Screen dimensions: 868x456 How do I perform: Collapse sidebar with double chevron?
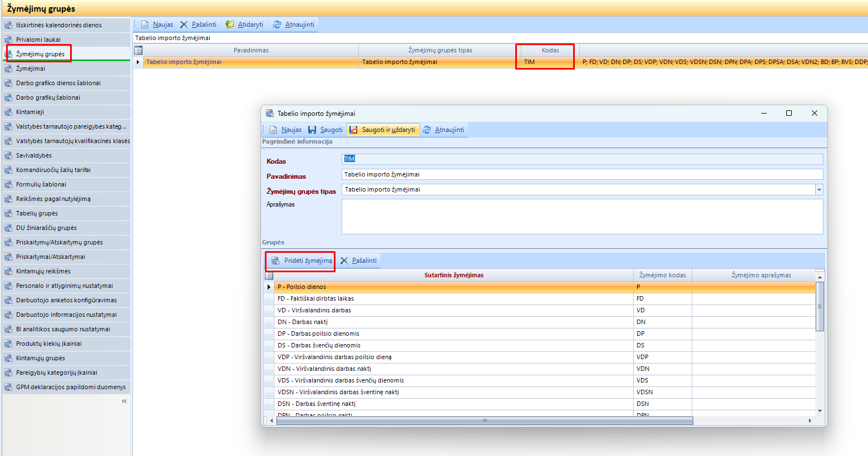click(124, 401)
